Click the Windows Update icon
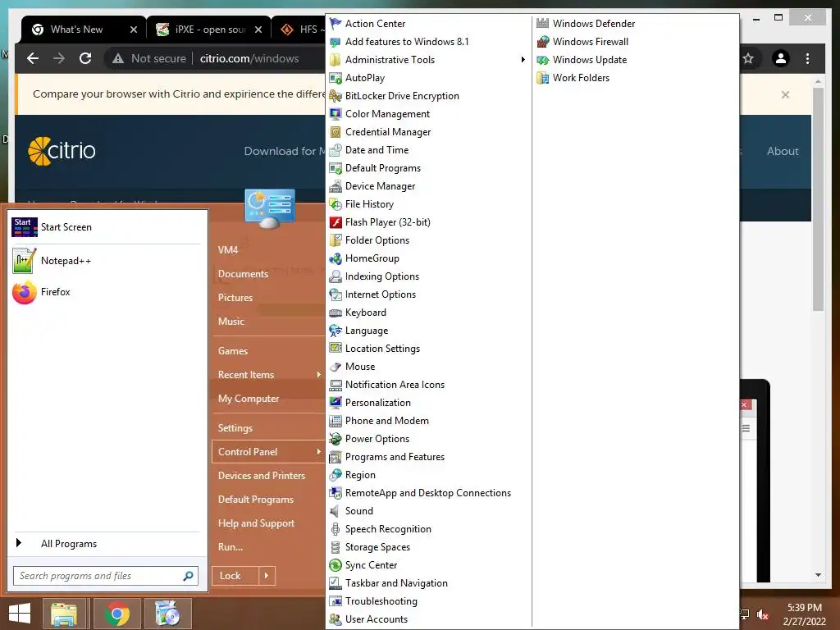The width and height of the screenshot is (840, 630). tap(543, 59)
